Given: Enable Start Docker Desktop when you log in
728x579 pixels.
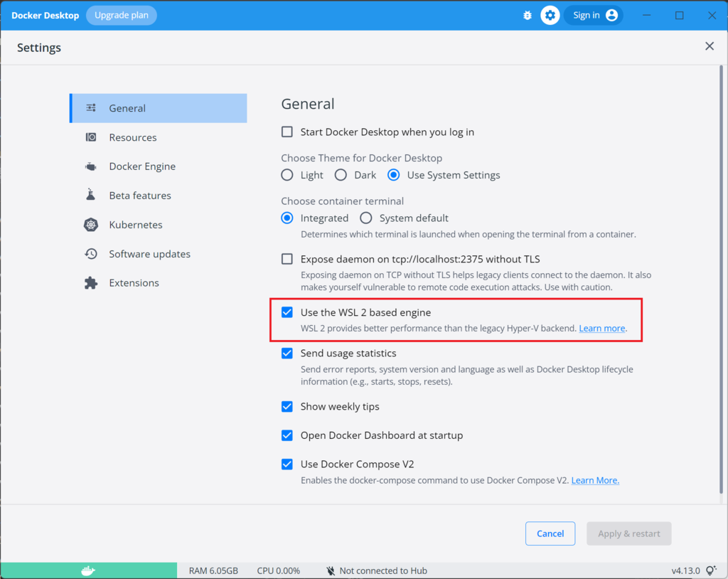Looking at the screenshot, I should coord(287,132).
